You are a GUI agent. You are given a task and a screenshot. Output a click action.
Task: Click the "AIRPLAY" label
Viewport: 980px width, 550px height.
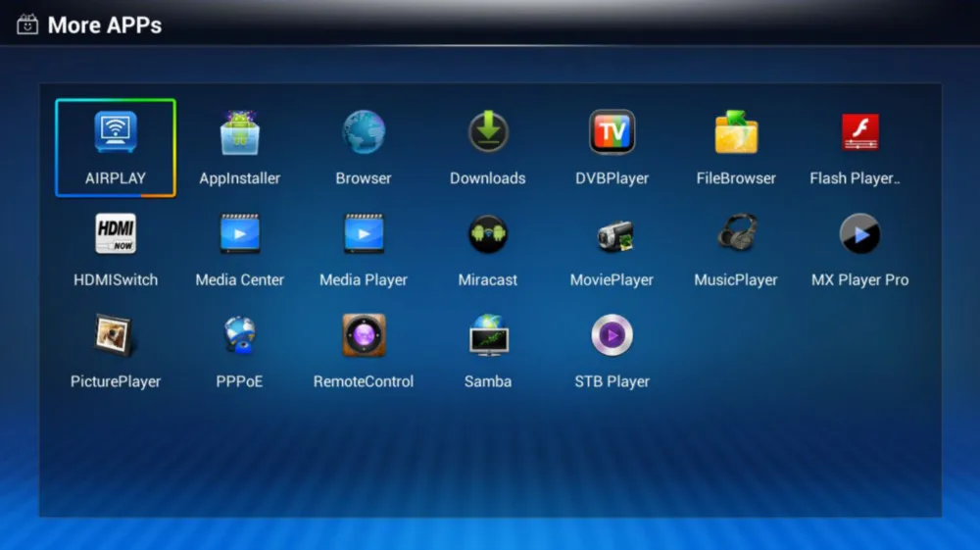[116, 178]
